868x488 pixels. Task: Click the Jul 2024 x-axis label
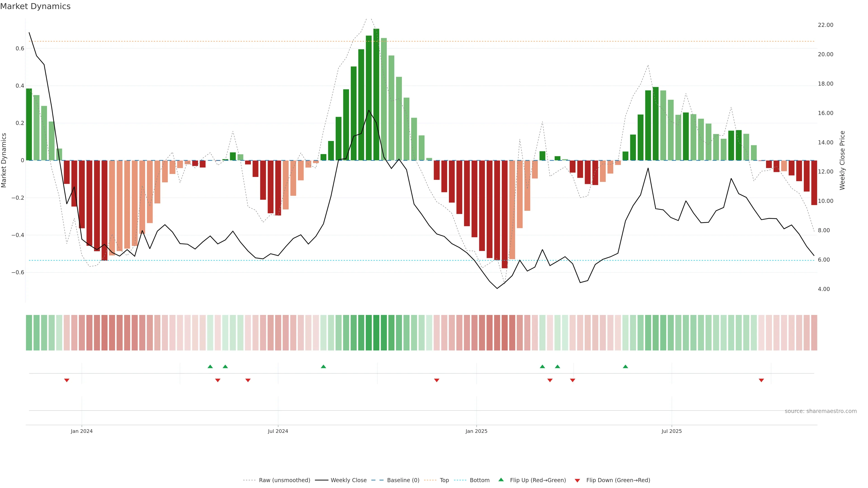(278, 431)
